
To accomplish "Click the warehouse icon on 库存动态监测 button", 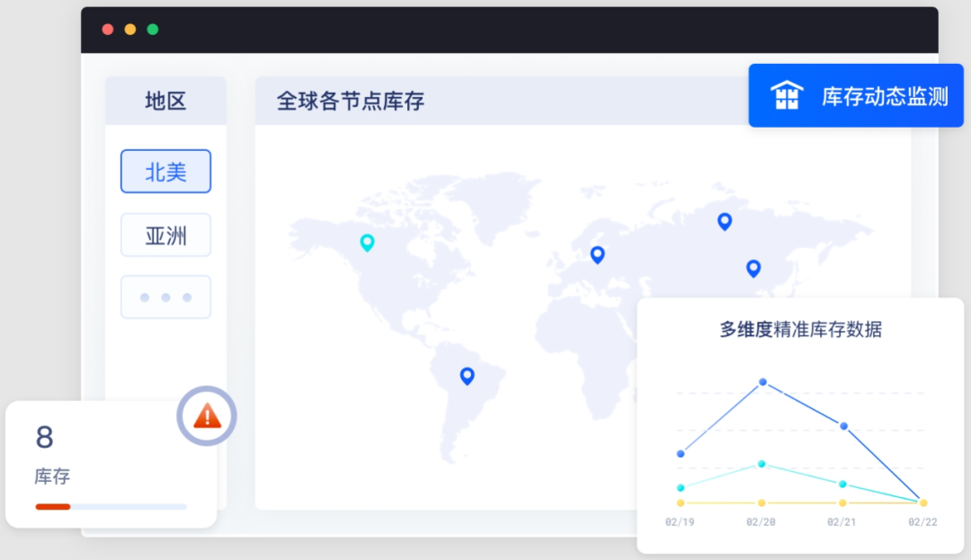I will click(787, 95).
